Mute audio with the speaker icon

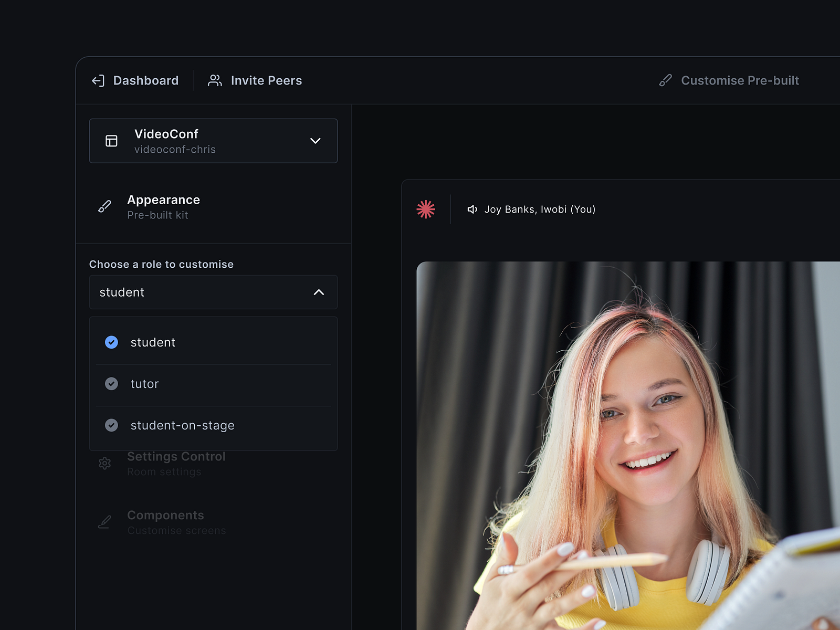(x=472, y=209)
